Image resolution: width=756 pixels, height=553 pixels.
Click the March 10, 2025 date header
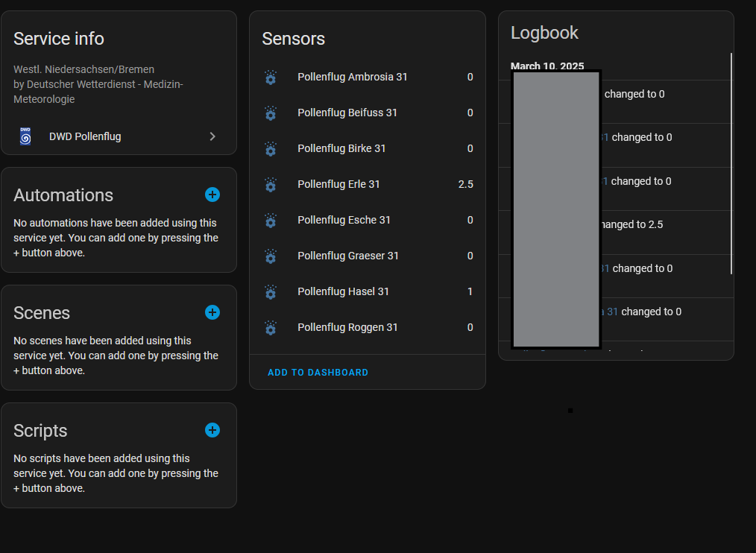547,66
